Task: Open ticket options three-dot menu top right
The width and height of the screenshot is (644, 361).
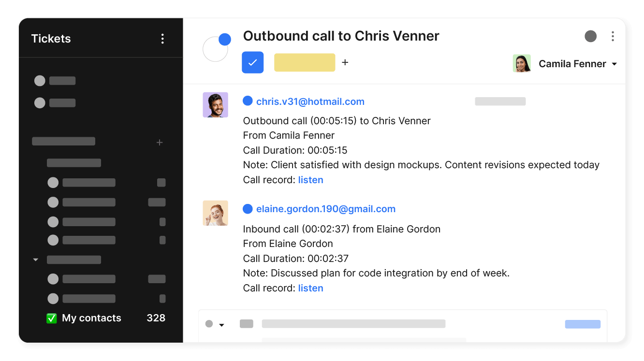Action: [613, 36]
